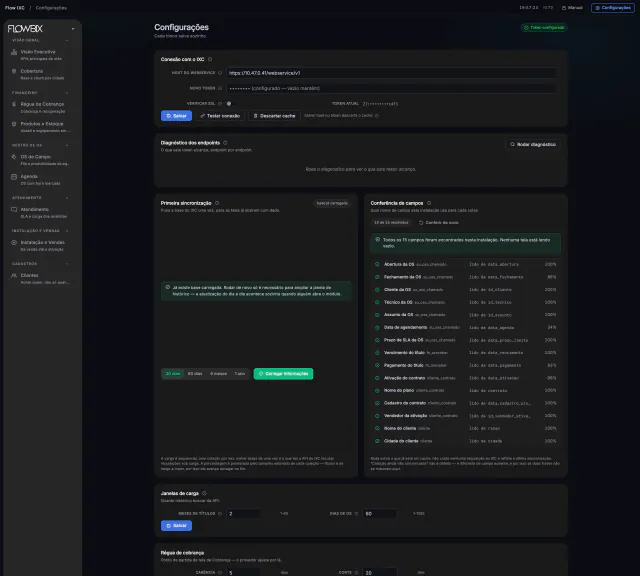640x576 pixels.
Task: Open the dropdown next to the Flowbix logo
Action: click(73, 29)
